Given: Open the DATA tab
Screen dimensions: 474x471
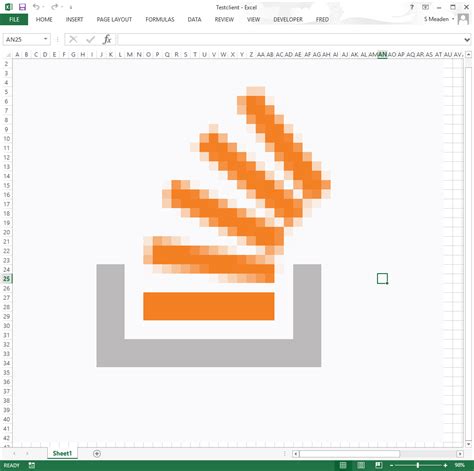Looking at the screenshot, I should click(x=194, y=20).
